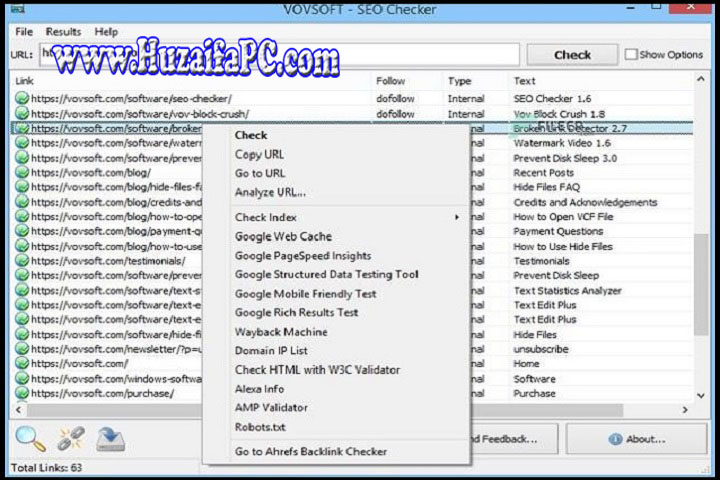Click the magnifying glass search icon
The height and width of the screenshot is (480, 720).
31,437
